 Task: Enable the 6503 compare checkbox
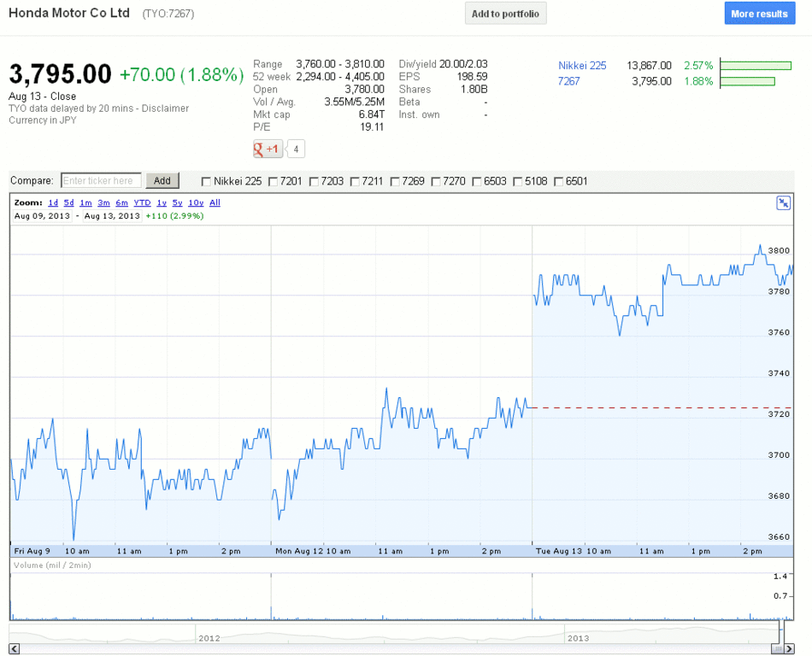click(476, 182)
